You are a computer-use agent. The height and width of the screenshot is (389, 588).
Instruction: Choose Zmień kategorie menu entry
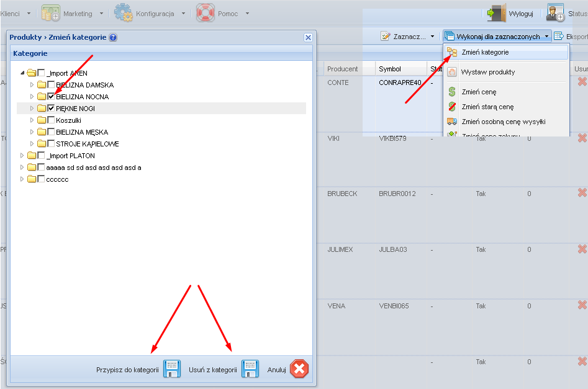(506, 52)
